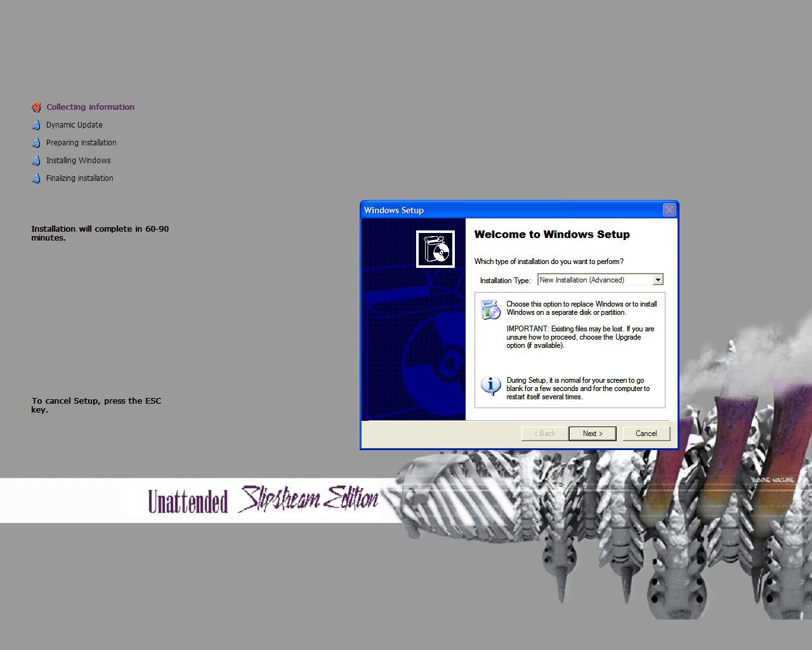Open the Installation Type dropdown arrow

658,280
